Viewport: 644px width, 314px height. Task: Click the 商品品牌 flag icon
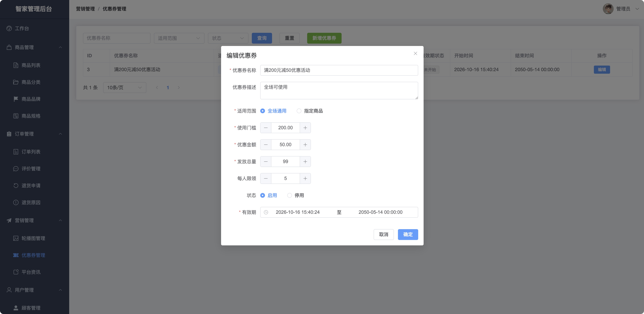coord(16,99)
